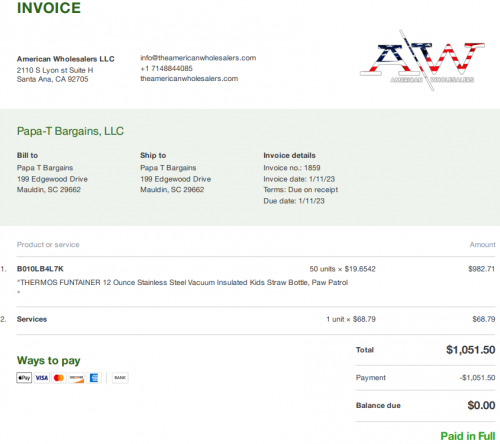Click the Apple Pay payment icon
The image size is (500, 444).
coord(24,378)
